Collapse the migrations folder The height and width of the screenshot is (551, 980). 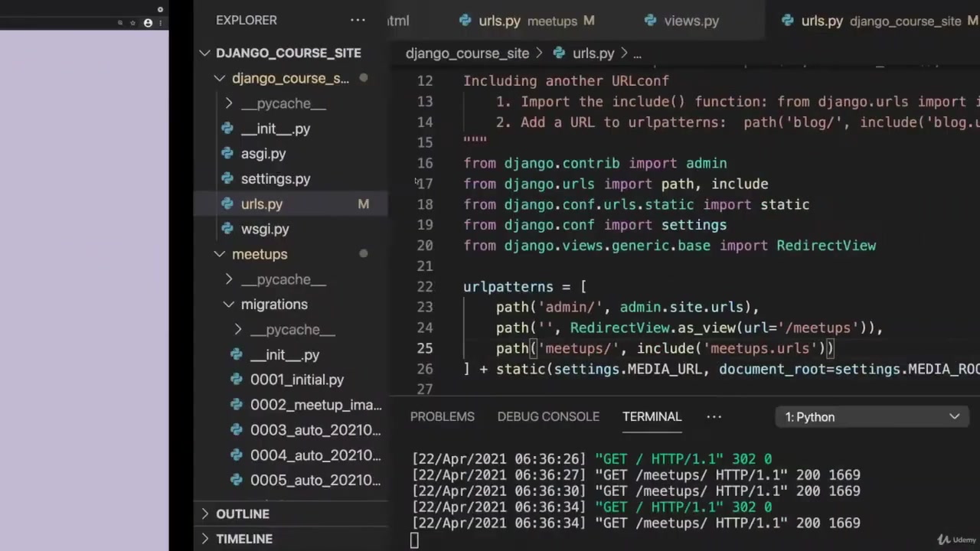coord(228,305)
